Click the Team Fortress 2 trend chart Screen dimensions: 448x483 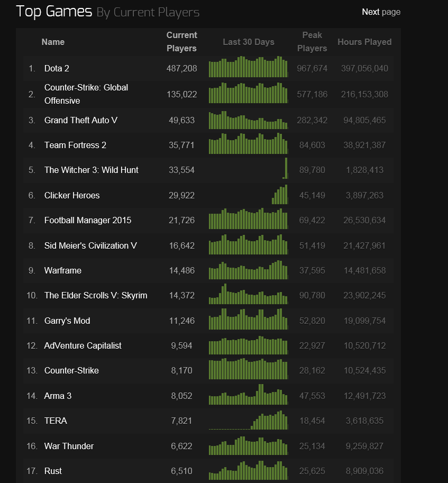pos(248,143)
